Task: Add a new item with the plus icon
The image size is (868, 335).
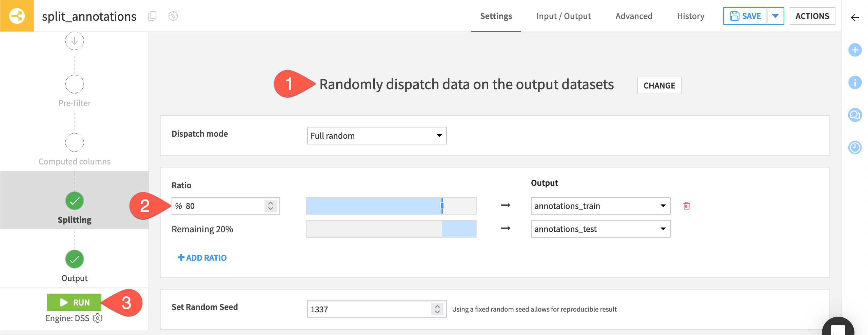Action: (855, 50)
